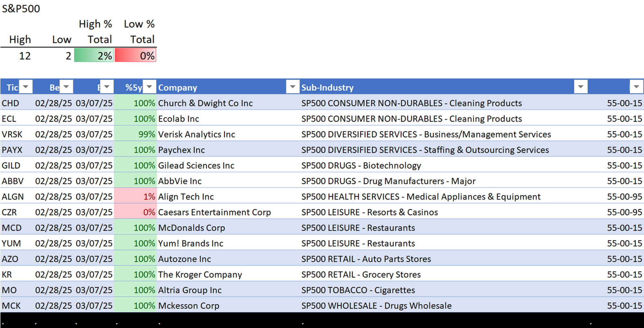Select the 03/07/25 date in the KR row
The height and width of the screenshot is (328, 644).
click(x=94, y=275)
